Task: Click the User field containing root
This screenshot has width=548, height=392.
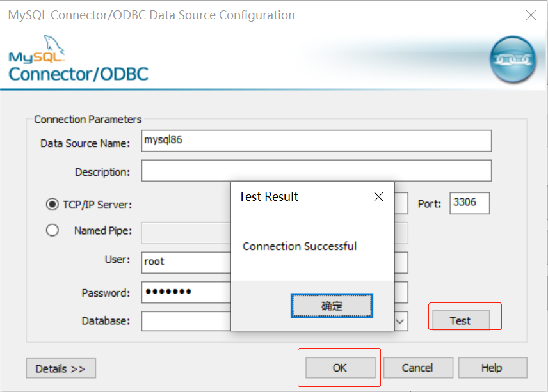Action: coord(186,262)
